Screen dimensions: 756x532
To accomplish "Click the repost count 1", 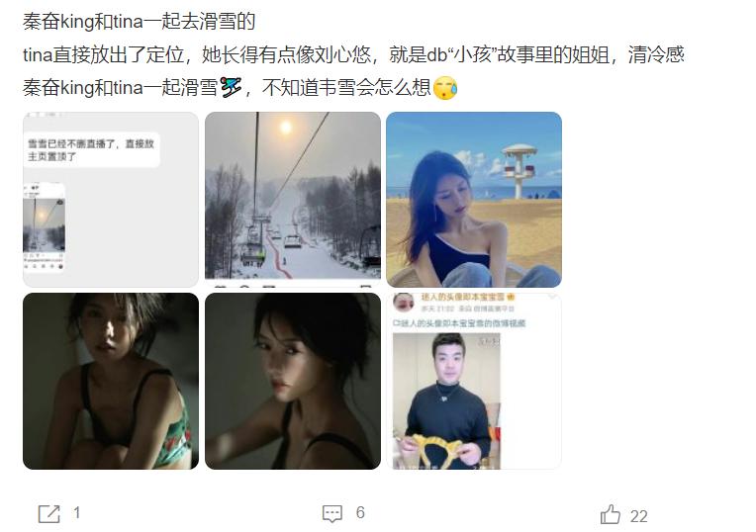I will pos(76,513).
